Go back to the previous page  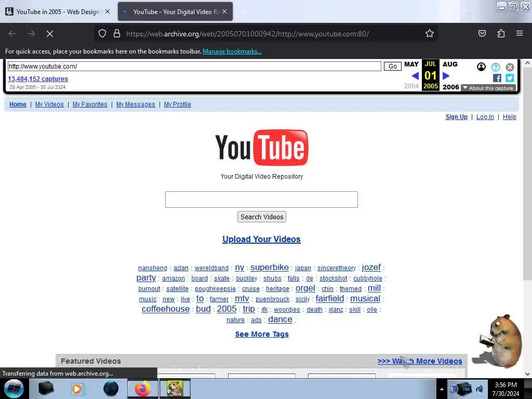[12, 34]
